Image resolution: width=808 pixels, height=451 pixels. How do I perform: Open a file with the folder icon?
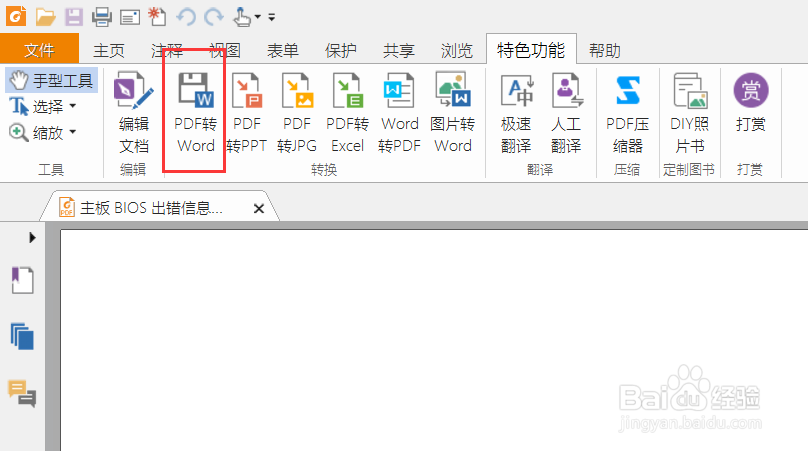point(45,17)
